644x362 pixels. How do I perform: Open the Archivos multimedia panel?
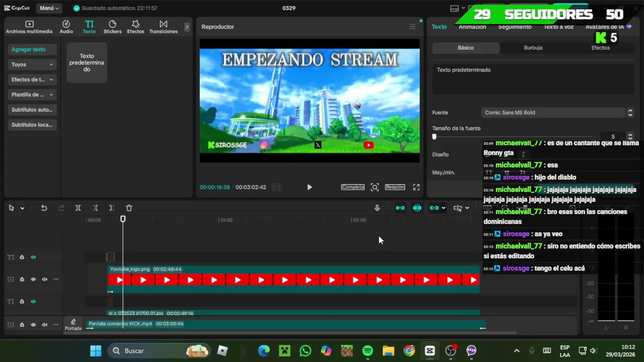pos(29,27)
